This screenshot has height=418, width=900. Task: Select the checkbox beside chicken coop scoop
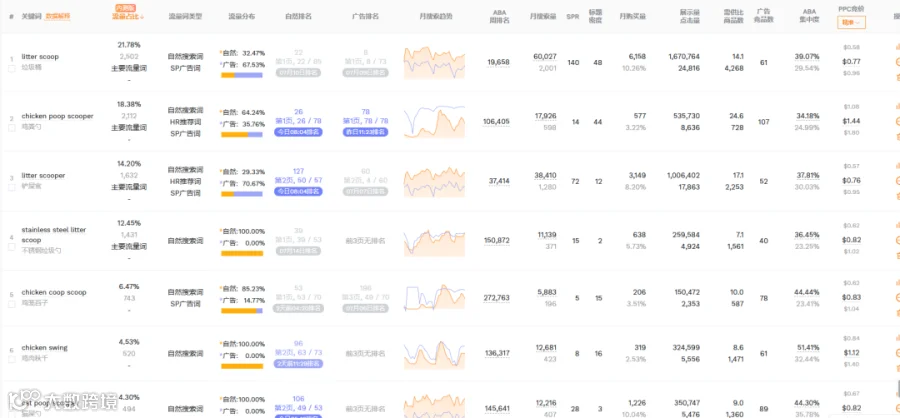click(11, 304)
